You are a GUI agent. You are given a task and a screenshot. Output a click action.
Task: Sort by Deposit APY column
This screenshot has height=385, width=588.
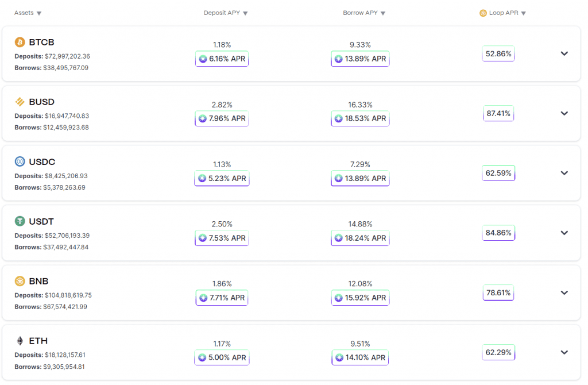coord(226,13)
